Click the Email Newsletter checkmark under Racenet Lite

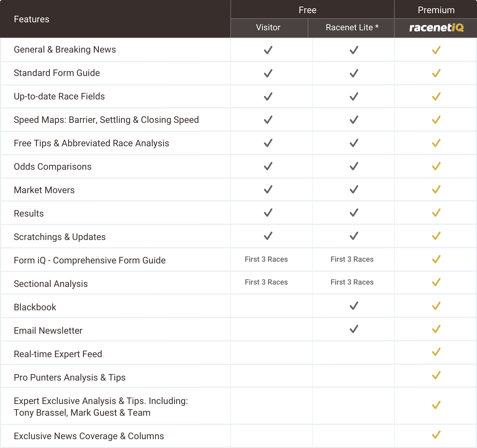click(353, 329)
